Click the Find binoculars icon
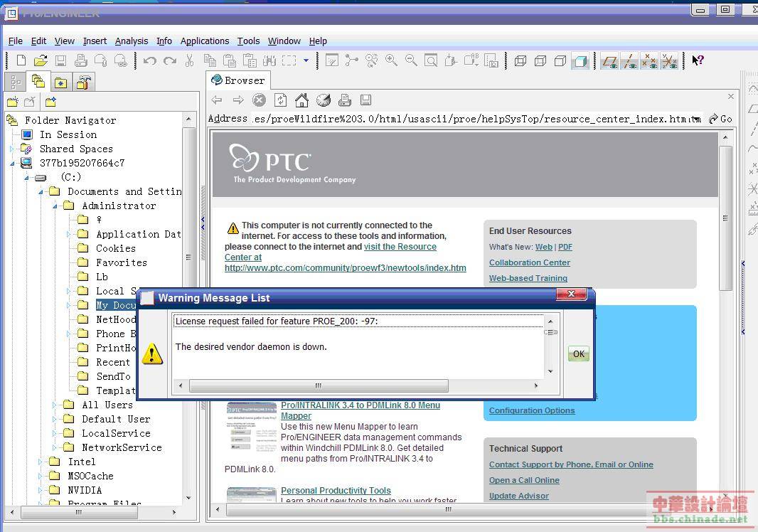 click(x=269, y=60)
